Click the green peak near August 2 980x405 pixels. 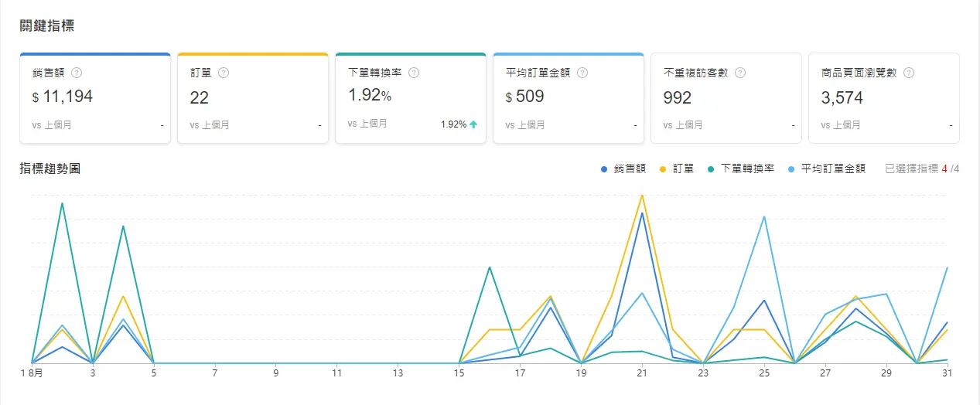coord(62,203)
